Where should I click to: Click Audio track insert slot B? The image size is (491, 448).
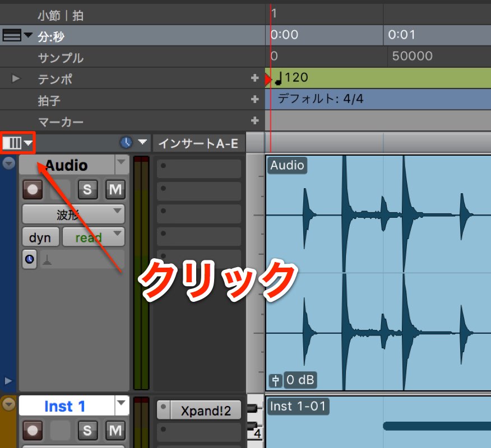pos(199,191)
